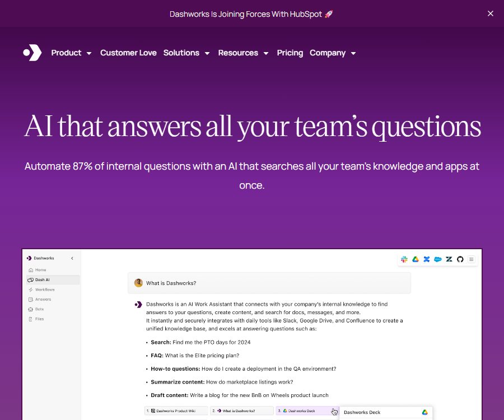The height and width of the screenshot is (420, 504).
Task: Go to Customer Love page
Action: tap(128, 53)
